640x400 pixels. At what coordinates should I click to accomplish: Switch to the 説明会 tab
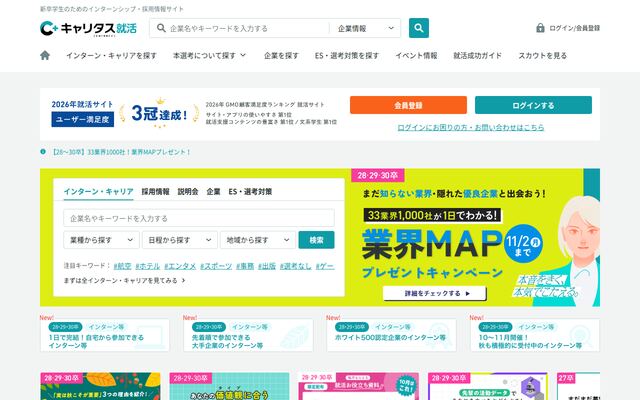tap(188, 191)
